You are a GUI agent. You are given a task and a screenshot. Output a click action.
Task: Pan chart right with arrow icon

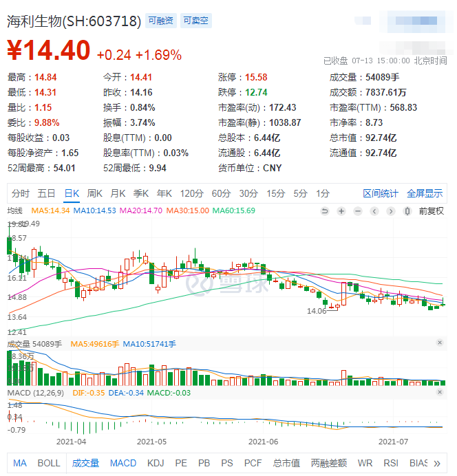click(391, 211)
